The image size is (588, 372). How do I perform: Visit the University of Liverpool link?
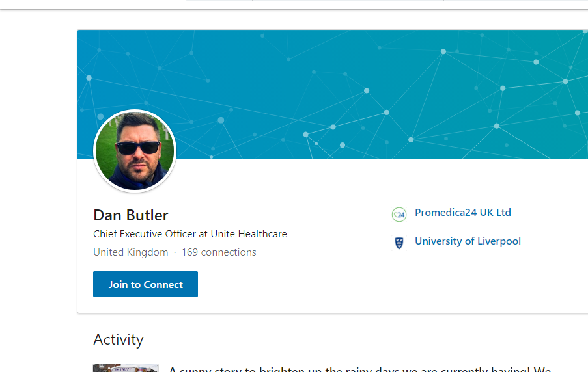[468, 241]
